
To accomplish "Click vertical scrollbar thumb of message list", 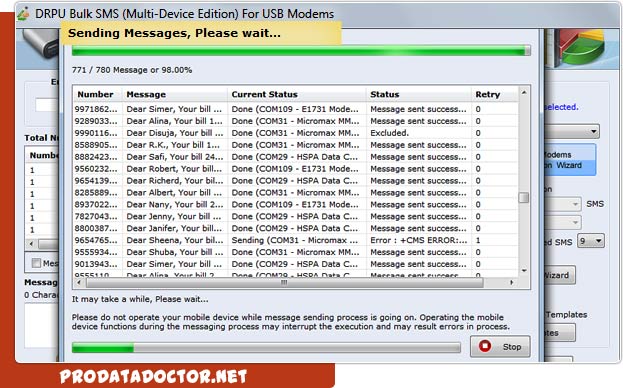I will point(524,197).
